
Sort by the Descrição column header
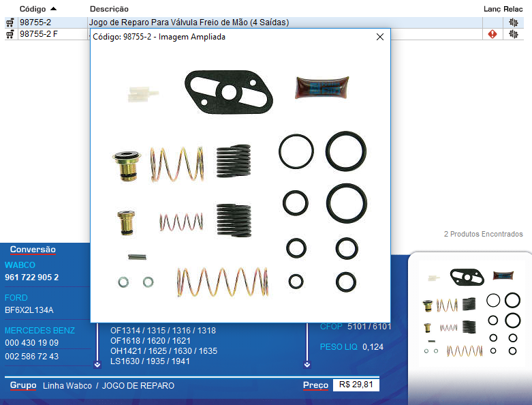(x=109, y=9)
